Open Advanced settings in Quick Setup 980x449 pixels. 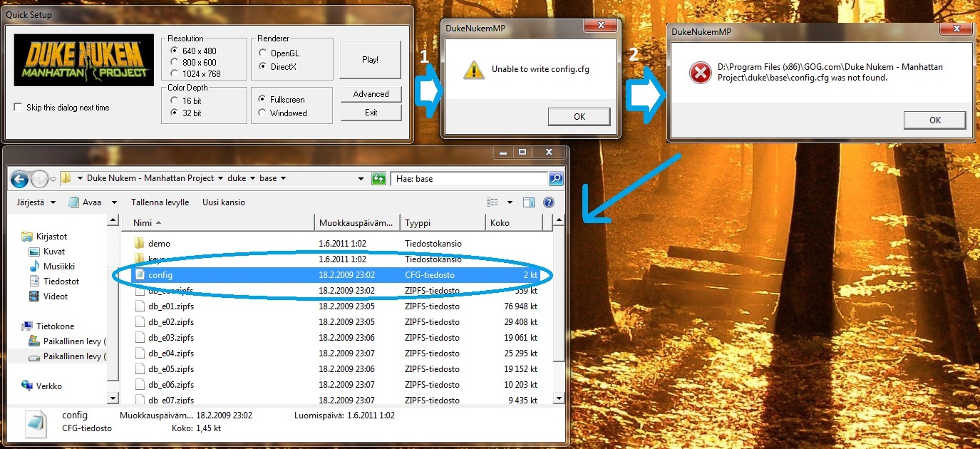coord(371,94)
